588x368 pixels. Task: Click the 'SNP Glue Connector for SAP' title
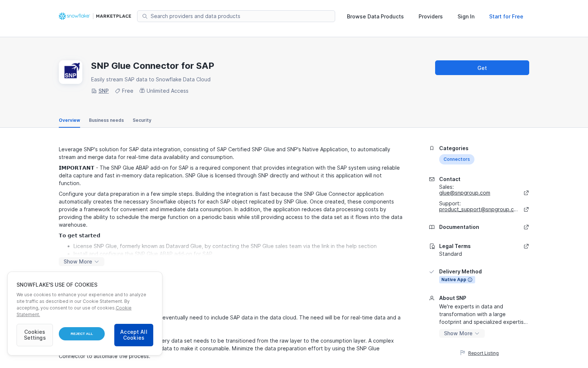point(153,66)
